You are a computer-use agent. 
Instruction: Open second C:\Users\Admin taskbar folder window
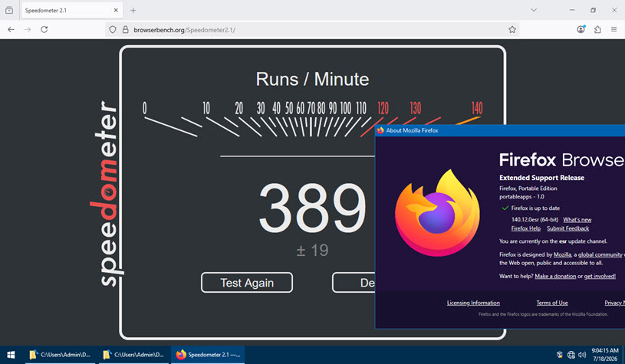(133, 355)
